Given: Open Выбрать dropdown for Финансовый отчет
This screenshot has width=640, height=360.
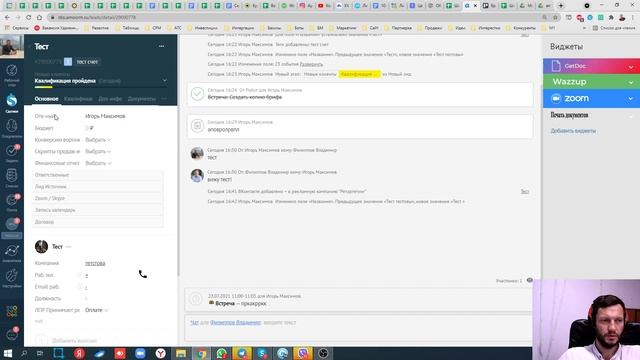Looking at the screenshot, I should click(x=98, y=163).
